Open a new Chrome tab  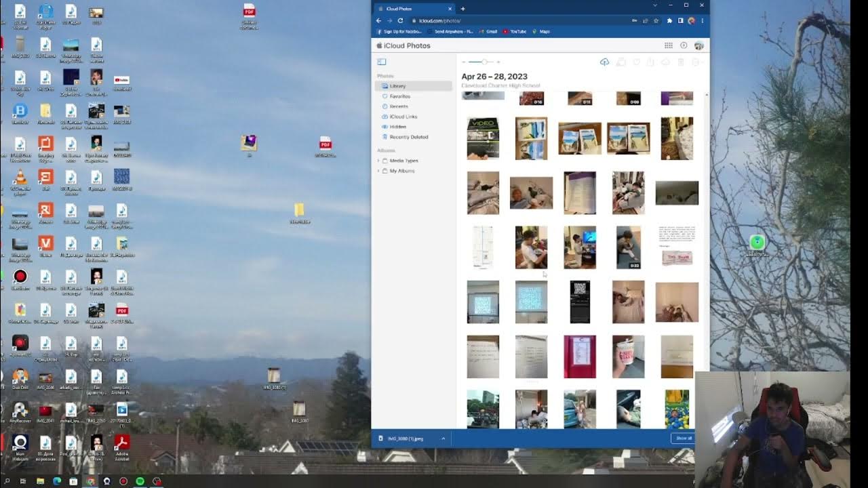pos(462,9)
